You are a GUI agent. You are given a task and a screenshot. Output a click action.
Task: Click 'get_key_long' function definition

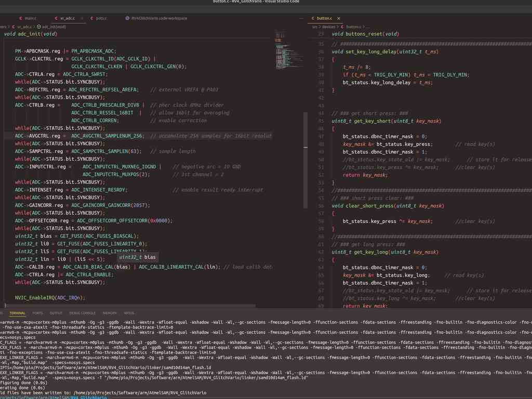pyautogui.click(x=371, y=252)
